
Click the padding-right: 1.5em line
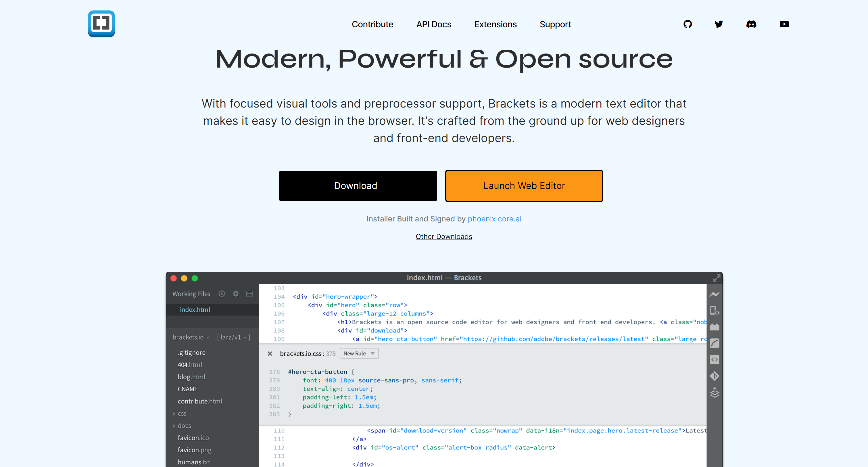coord(341,406)
